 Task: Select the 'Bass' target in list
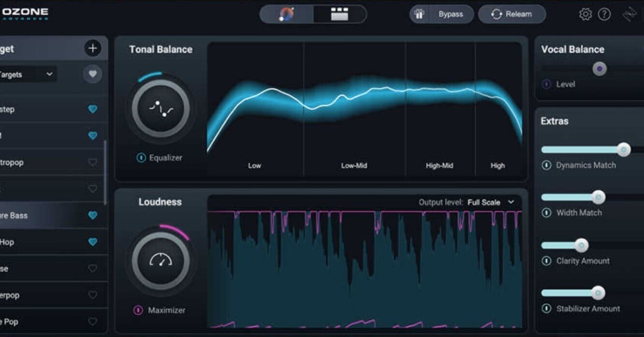(53, 216)
